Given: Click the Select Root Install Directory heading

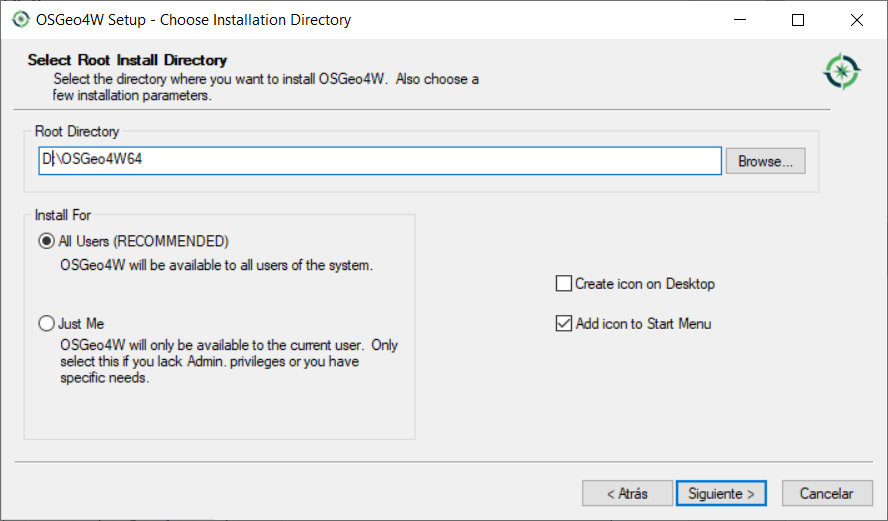Looking at the screenshot, I should [x=127, y=60].
